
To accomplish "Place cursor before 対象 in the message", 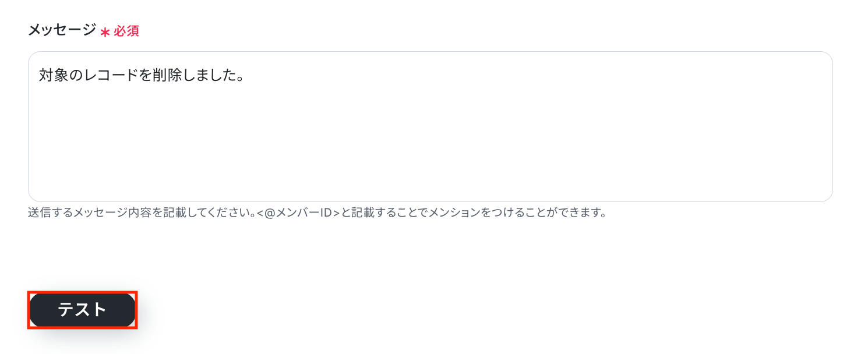I will pos(40,76).
